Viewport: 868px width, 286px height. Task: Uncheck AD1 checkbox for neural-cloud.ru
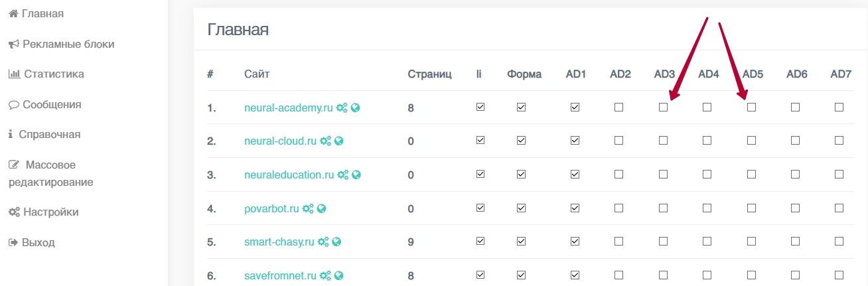pyautogui.click(x=575, y=140)
